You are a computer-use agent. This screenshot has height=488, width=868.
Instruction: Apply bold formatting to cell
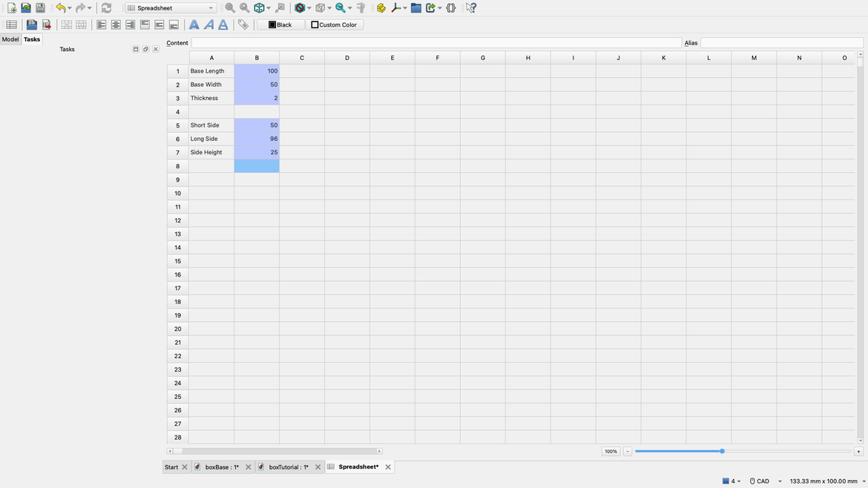tap(194, 24)
